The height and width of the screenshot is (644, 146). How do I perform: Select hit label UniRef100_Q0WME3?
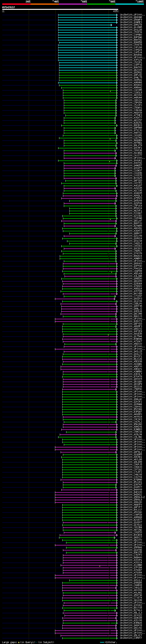(x=131, y=22)
